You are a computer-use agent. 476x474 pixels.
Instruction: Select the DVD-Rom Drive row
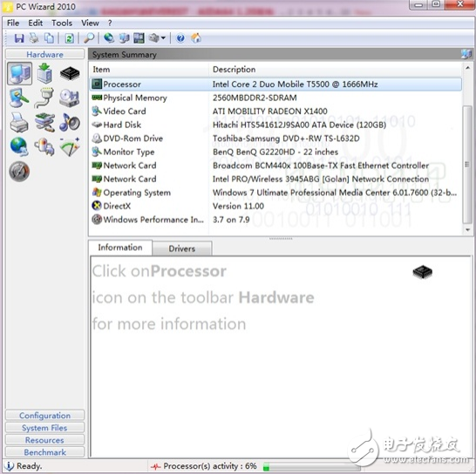pos(275,139)
